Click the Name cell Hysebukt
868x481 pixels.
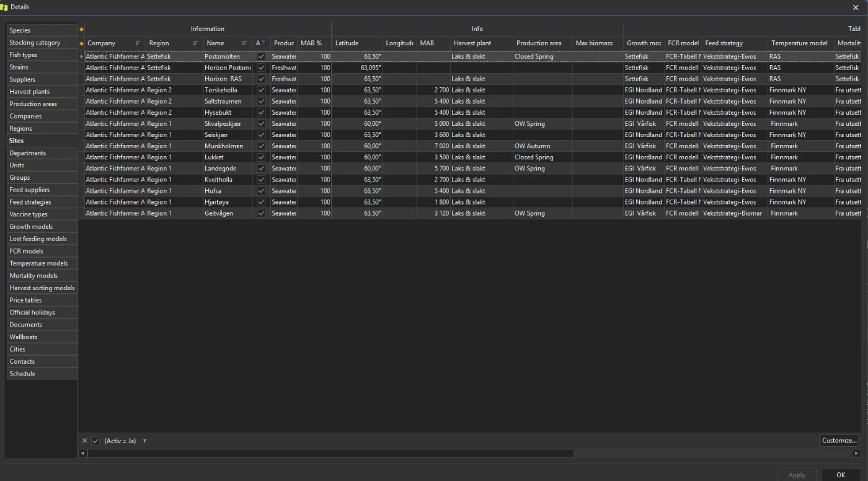coord(228,112)
